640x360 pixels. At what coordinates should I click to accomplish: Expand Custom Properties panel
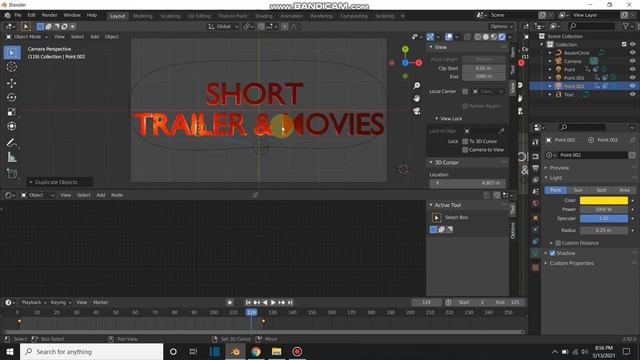[571, 263]
